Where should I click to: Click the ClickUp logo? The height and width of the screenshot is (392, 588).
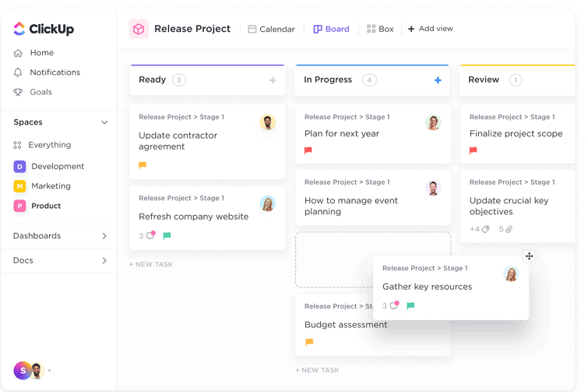point(44,29)
